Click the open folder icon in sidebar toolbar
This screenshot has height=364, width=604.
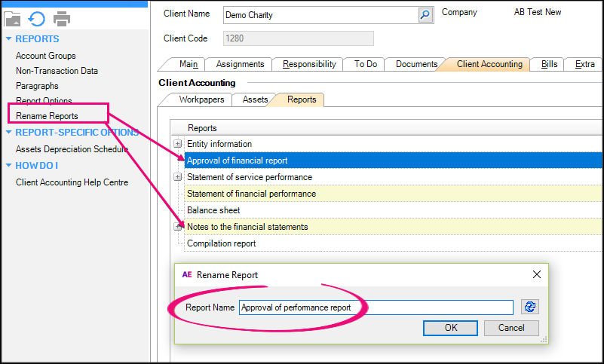point(13,19)
